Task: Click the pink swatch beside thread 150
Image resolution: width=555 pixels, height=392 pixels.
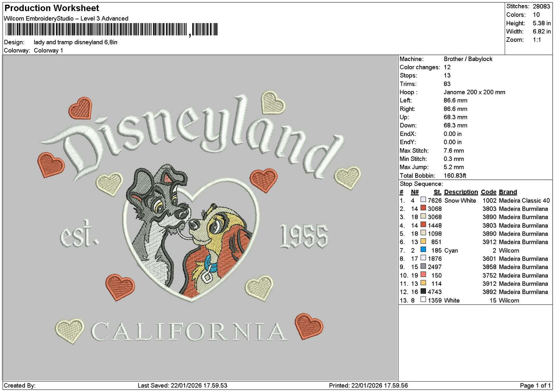Action: coord(423,275)
